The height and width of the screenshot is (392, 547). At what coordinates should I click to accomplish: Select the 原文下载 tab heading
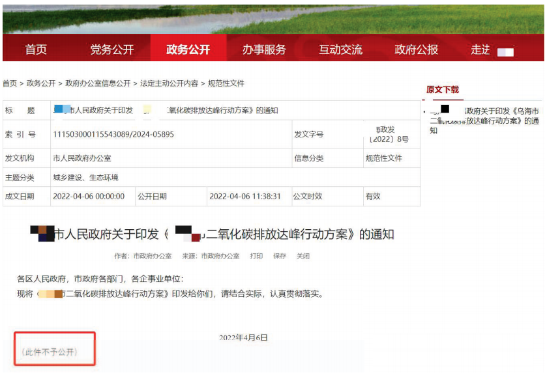coord(443,90)
